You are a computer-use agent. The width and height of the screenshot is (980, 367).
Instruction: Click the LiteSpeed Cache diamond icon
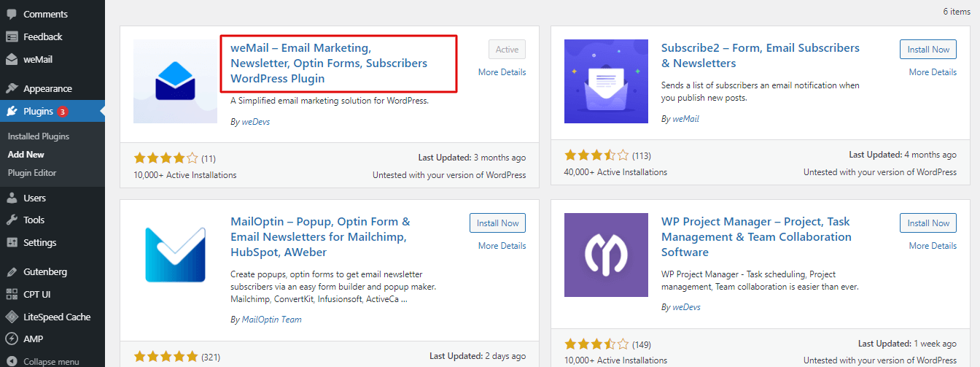(x=12, y=317)
